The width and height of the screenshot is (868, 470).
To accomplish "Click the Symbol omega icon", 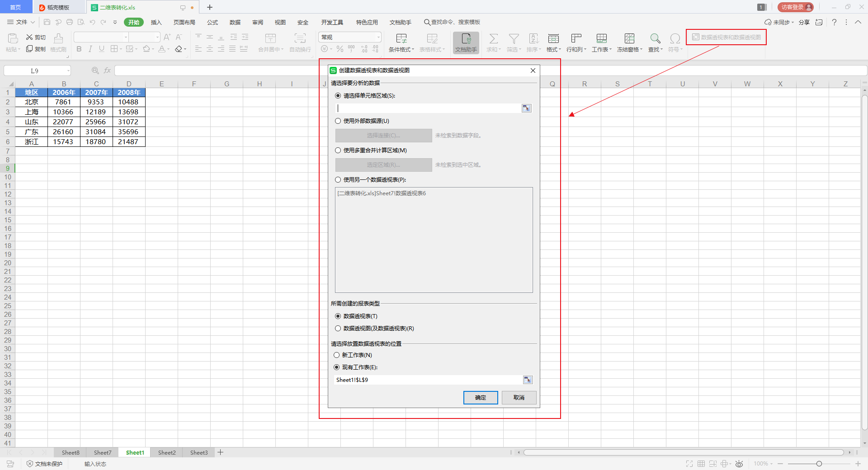I will point(675,38).
